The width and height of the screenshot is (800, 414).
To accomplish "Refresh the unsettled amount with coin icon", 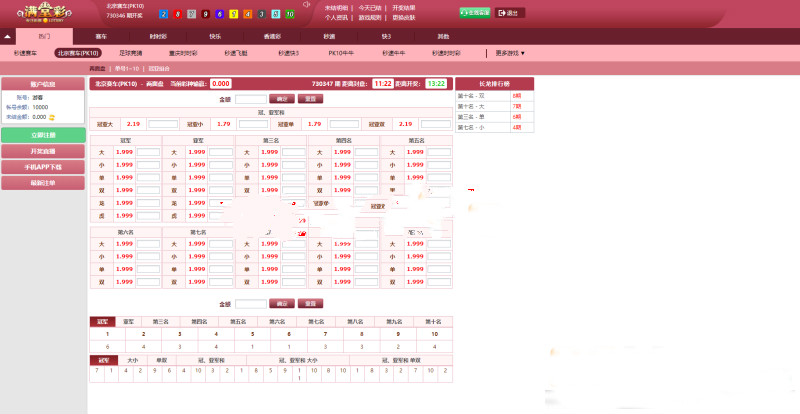I will tap(52, 117).
